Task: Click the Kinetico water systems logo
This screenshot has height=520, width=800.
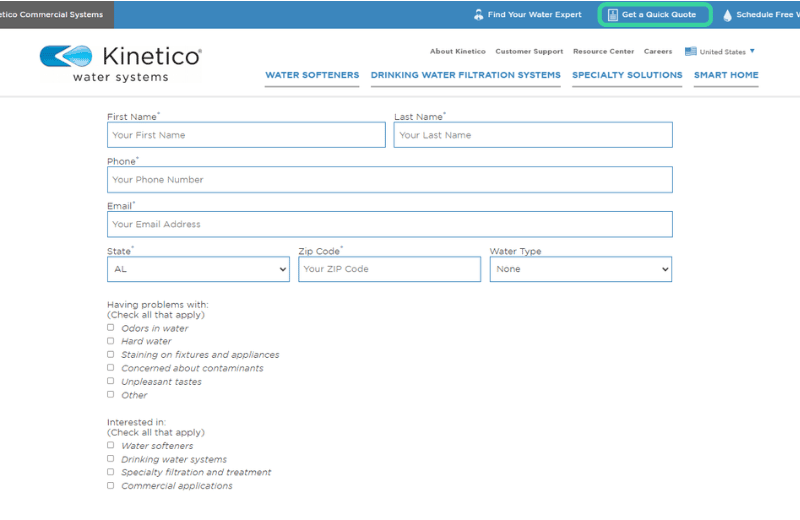Action: [121, 63]
